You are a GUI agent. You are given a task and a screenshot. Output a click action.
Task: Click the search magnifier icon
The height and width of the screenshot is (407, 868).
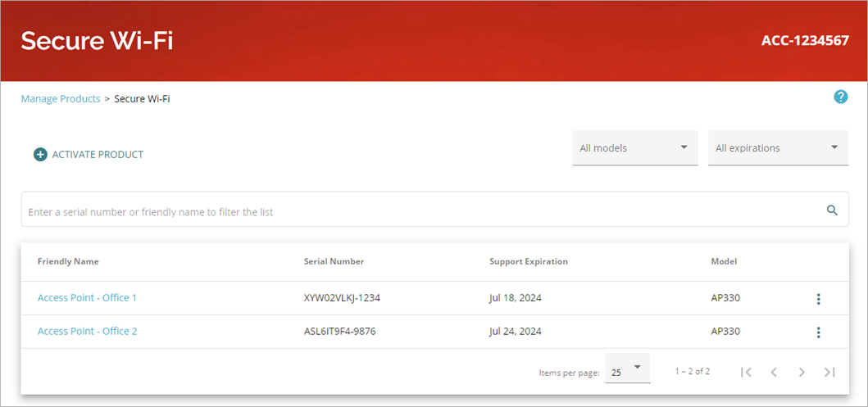click(x=832, y=210)
